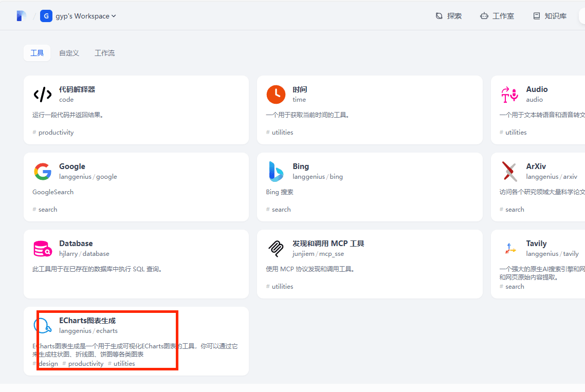Click the 探索 compass icon

point(439,16)
